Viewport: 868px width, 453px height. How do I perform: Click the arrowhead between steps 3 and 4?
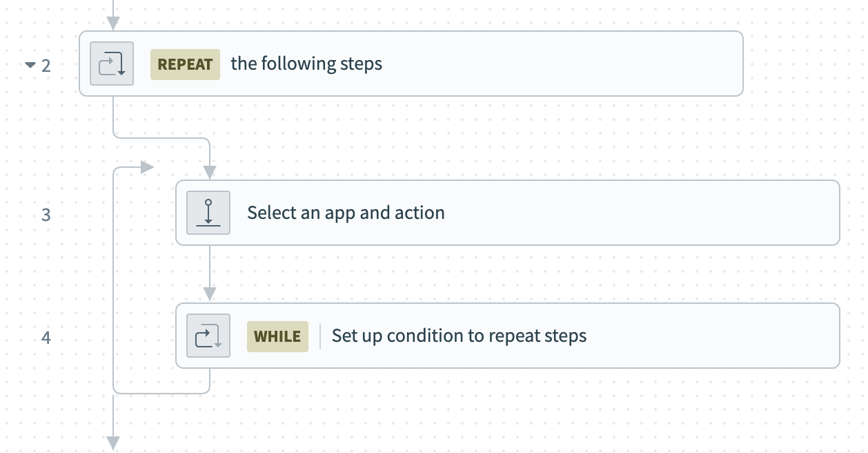210,295
